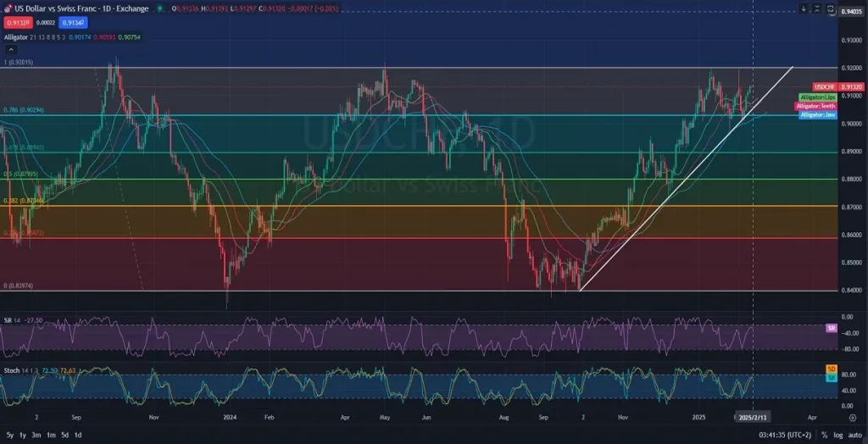Select the 0 (0.83974) Fibonacci label
This screenshot has height=444, width=868.
[x=19, y=286]
